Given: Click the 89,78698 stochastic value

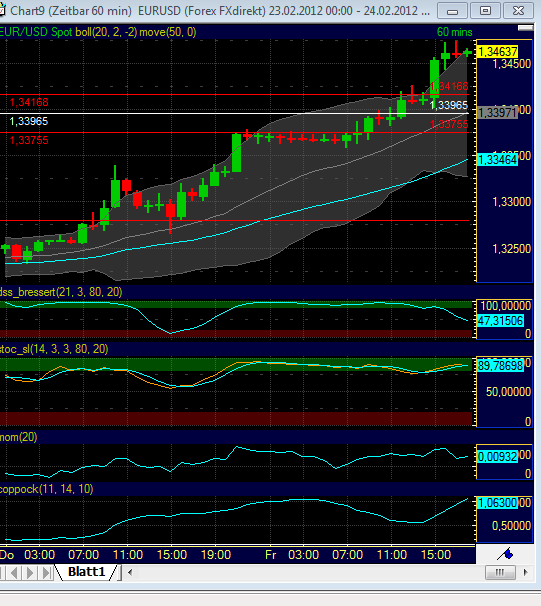Looking at the screenshot, I should pos(500,365).
